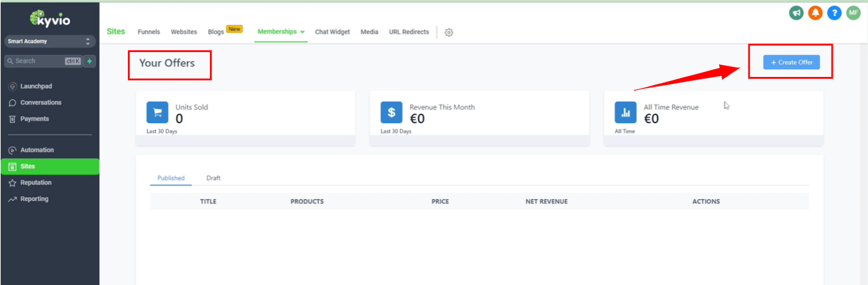Viewport: 868px width, 285px height.
Task: Switch to the Draft tab
Action: [x=213, y=178]
